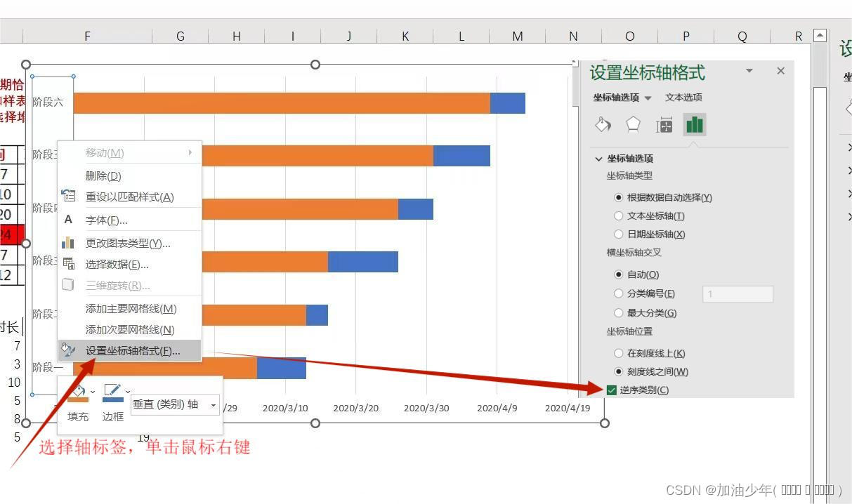The image size is (852, 504).
Task: Click 阶段一 axis label
Action: click(48, 367)
